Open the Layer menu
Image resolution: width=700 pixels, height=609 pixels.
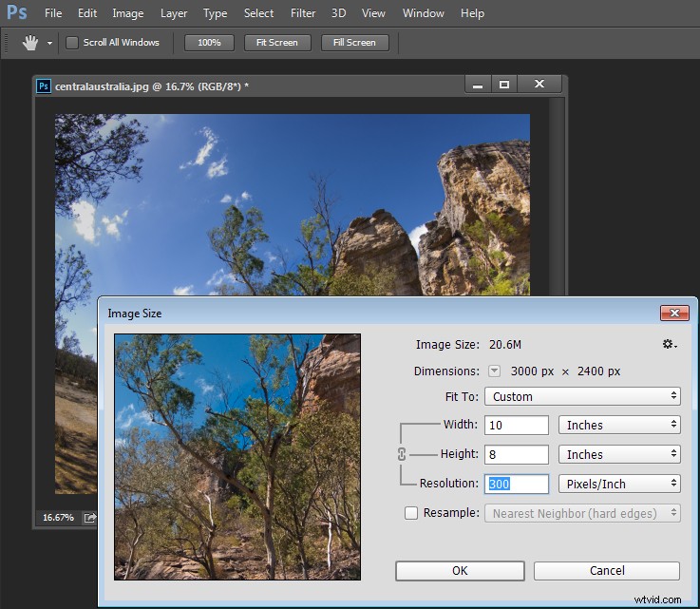coord(174,13)
